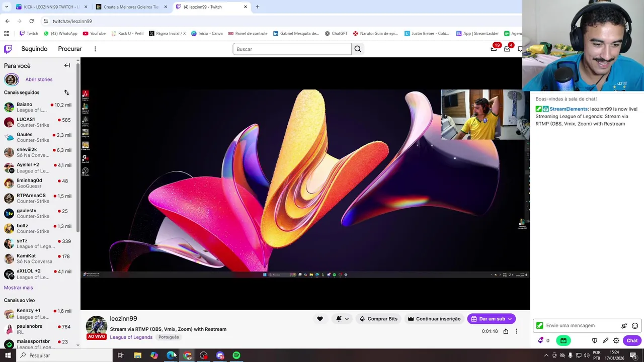This screenshot has width=644, height=362.
Task: Open the notifications inbox with 4 badge
Action: pyautogui.click(x=508, y=49)
